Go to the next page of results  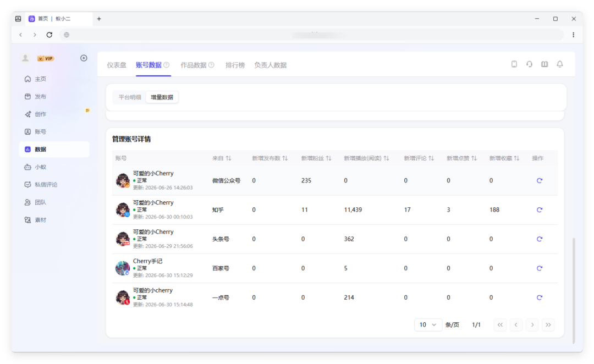point(532,324)
